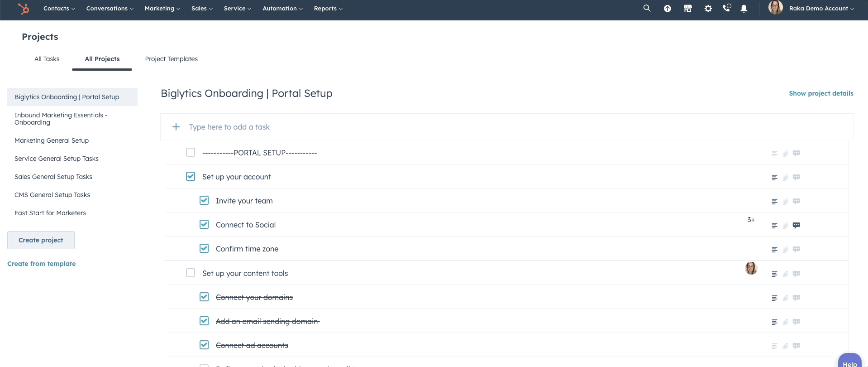Uncheck Connect your domains checkbox
The width and height of the screenshot is (868, 367).
(204, 297)
